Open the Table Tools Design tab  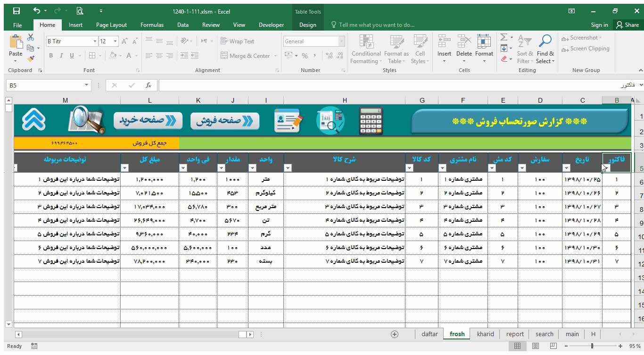click(x=307, y=25)
